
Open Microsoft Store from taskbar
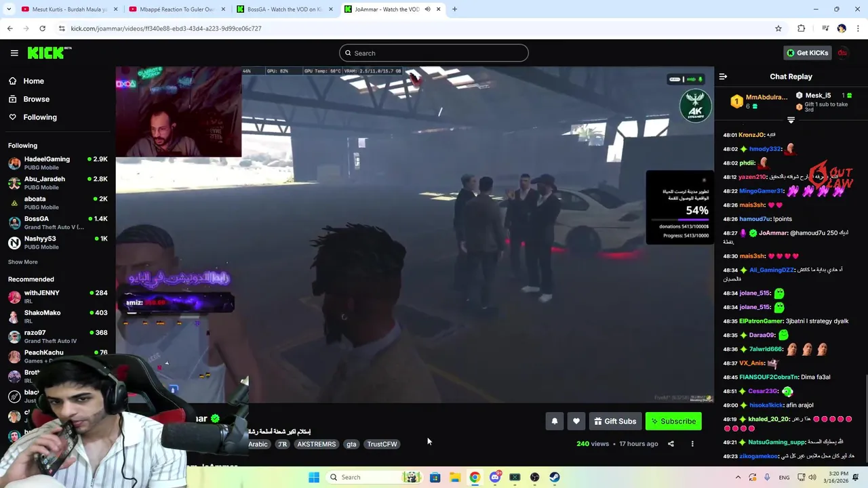[x=435, y=477]
